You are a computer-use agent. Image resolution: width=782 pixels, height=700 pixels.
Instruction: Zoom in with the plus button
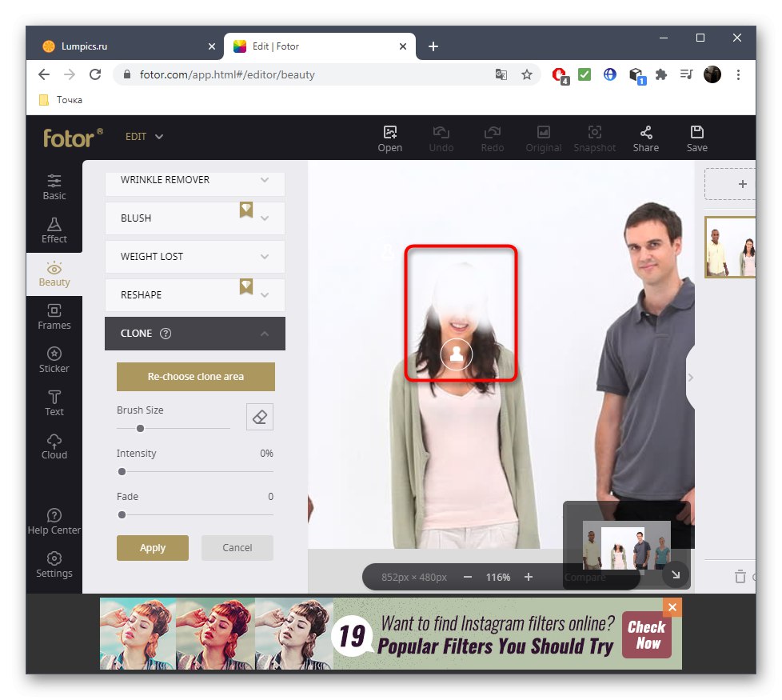(529, 577)
